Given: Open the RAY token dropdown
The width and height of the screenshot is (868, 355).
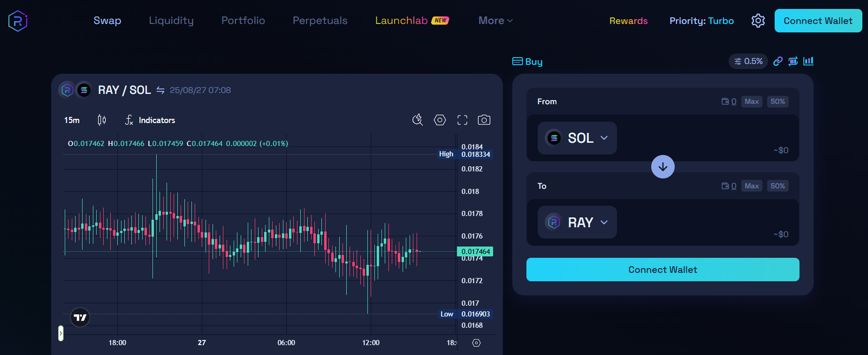Looking at the screenshot, I should 577,222.
